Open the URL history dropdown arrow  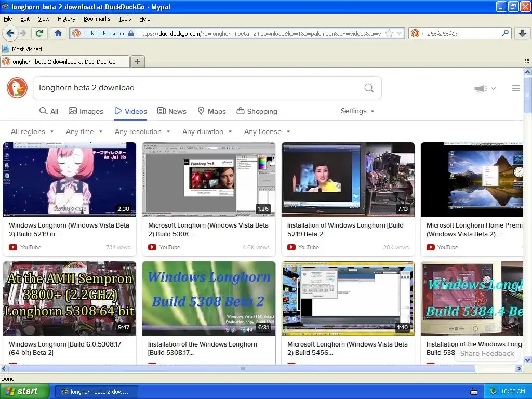[x=400, y=33]
